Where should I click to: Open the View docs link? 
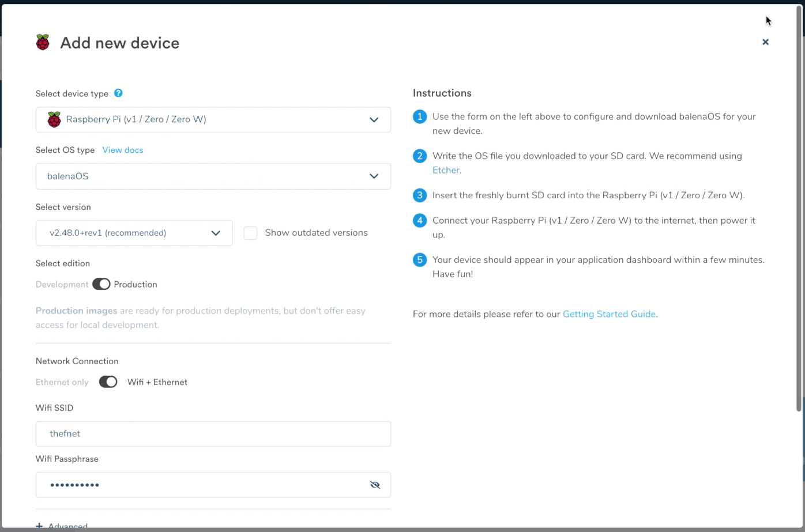pos(123,150)
